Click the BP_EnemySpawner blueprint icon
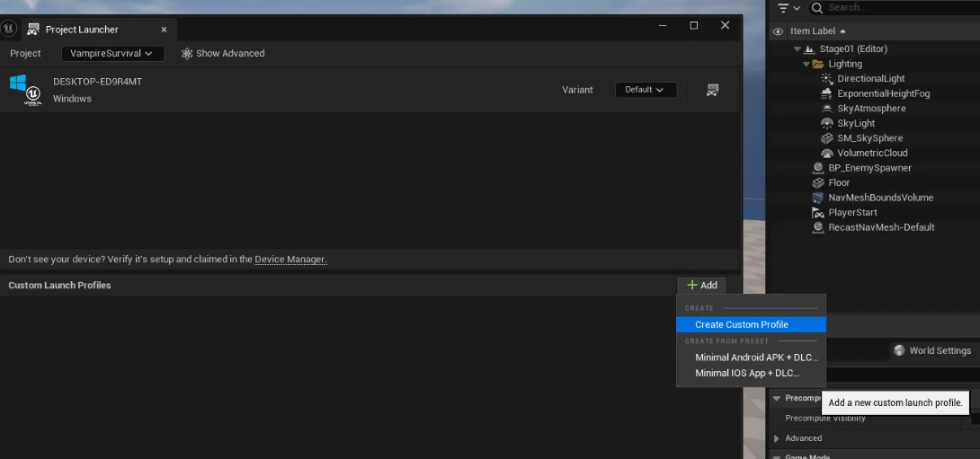The image size is (980, 459). tap(817, 168)
